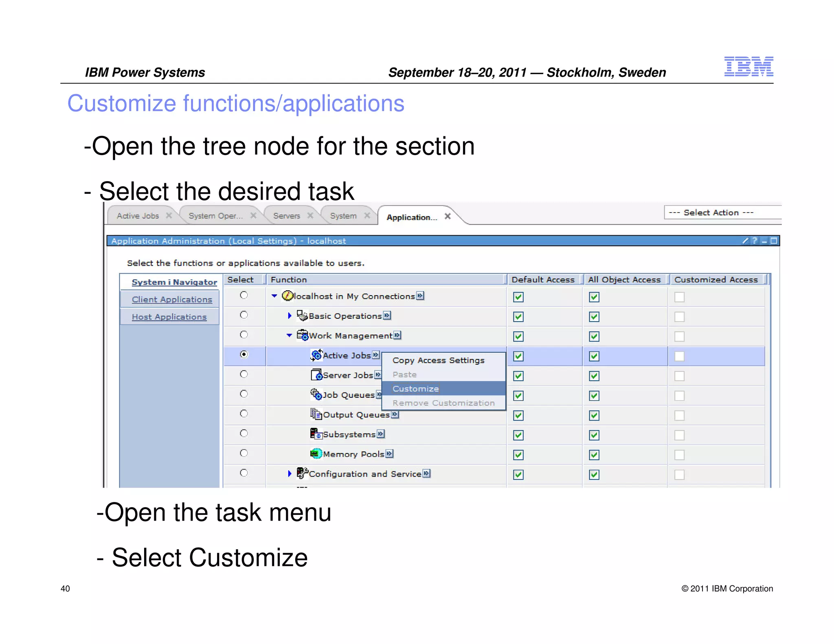The image size is (834, 644).
Task: Open task menu arrow beside Subsystems
Action: (381, 434)
